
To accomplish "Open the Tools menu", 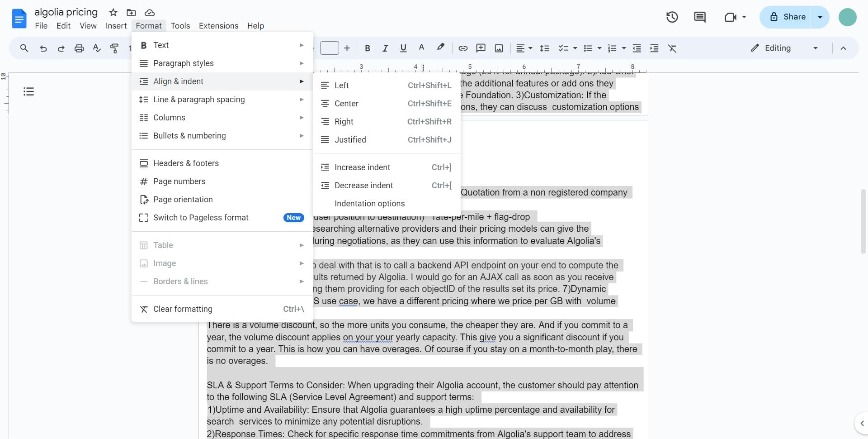I will [x=180, y=26].
